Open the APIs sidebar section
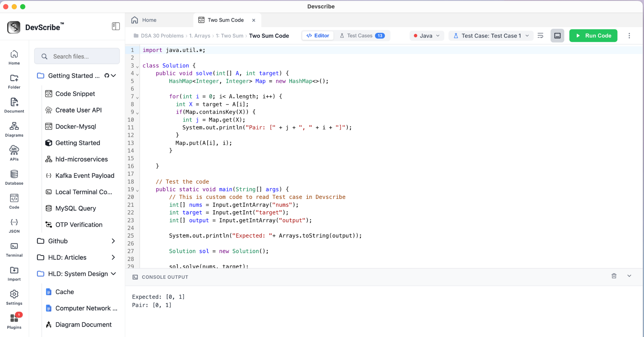 (x=14, y=154)
